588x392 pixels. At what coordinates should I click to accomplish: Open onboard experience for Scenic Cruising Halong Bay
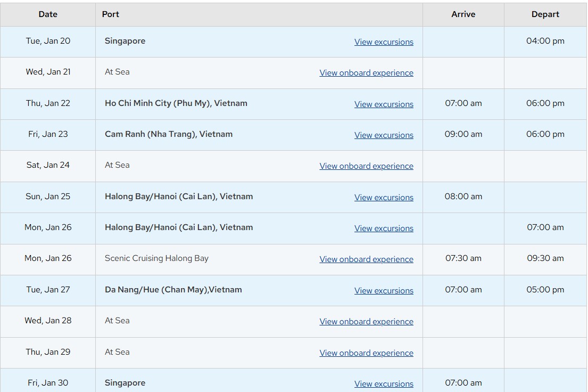(x=366, y=259)
